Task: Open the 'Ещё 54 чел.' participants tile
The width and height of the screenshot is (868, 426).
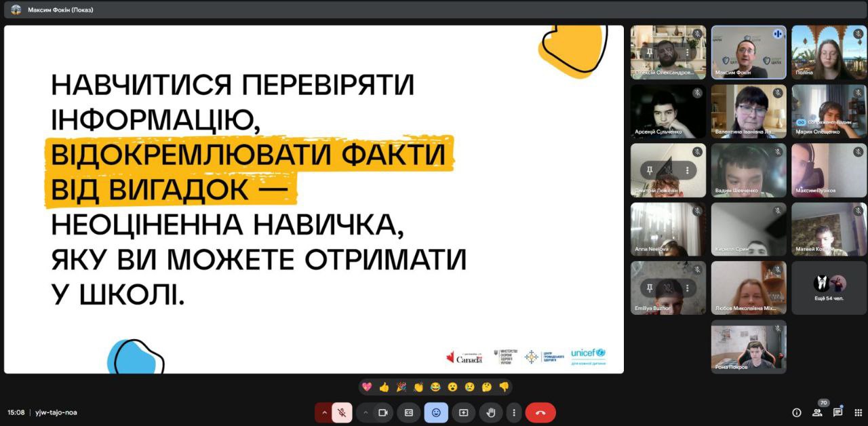Action: (x=829, y=288)
